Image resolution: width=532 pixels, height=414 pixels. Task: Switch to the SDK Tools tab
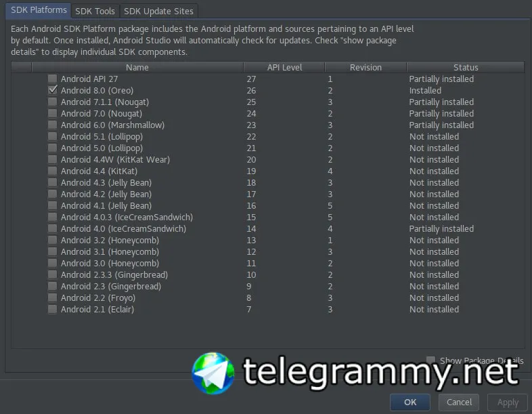coord(95,11)
